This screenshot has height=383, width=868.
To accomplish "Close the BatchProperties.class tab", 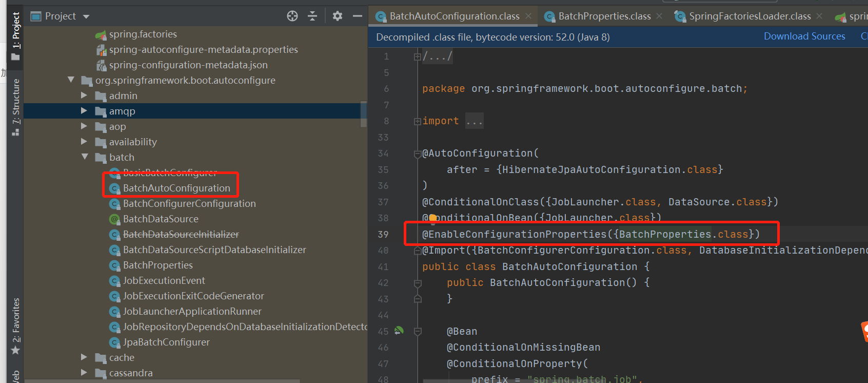I will [659, 16].
